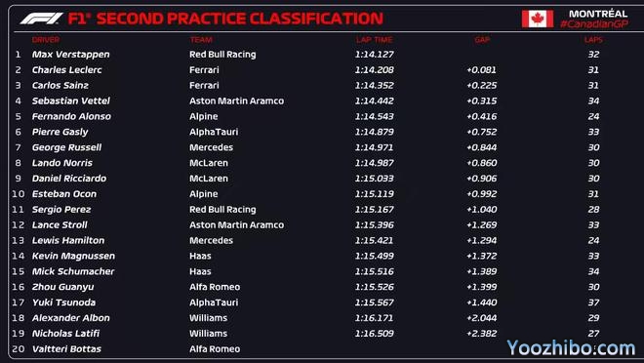Click the Second Practice Classification title
This screenshot has height=363, width=644.
(240, 19)
